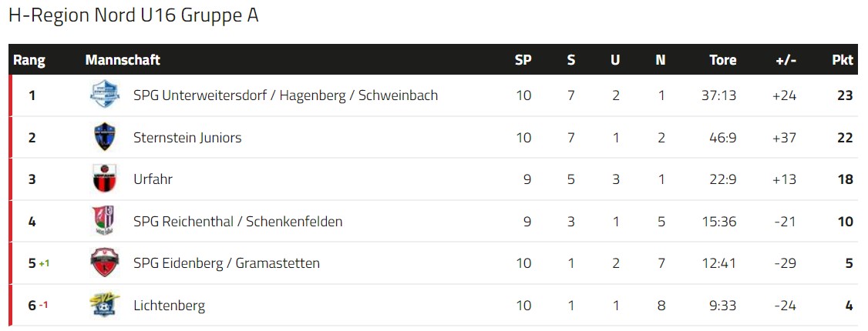Image resolution: width=868 pixels, height=331 pixels.
Task: Click the SPG Unterweitersdorf club crest icon
Action: 105,95
